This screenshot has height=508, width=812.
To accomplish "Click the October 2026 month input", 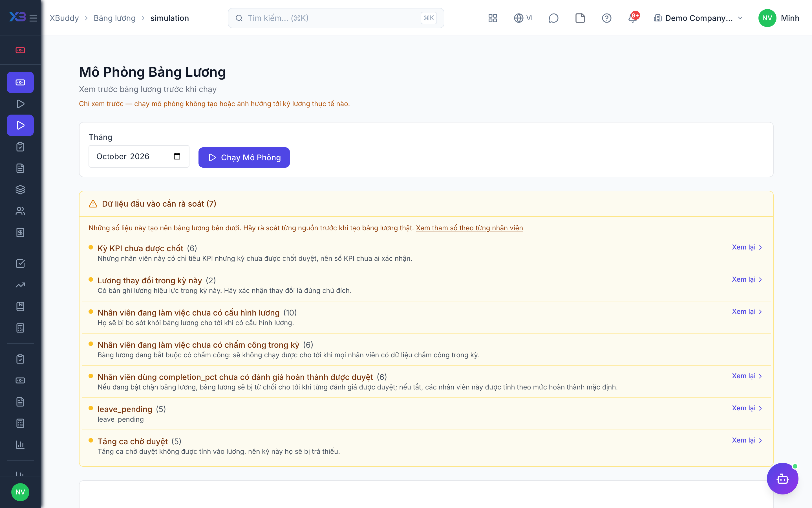I will (x=139, y=156).
